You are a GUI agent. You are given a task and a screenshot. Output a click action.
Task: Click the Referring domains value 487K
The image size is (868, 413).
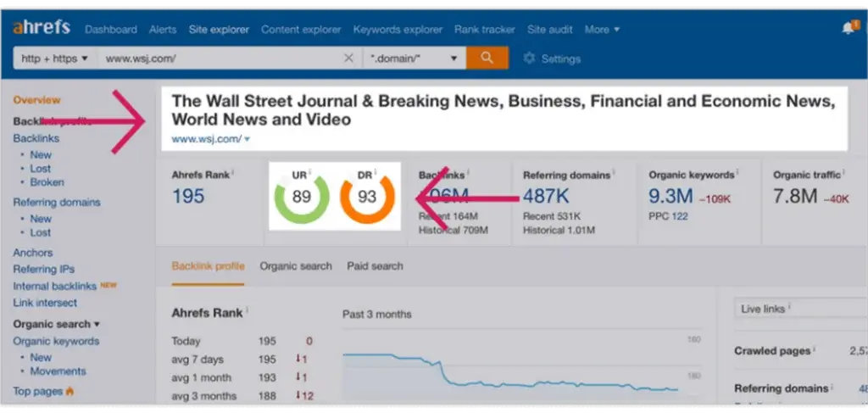(x=546, y=196)
